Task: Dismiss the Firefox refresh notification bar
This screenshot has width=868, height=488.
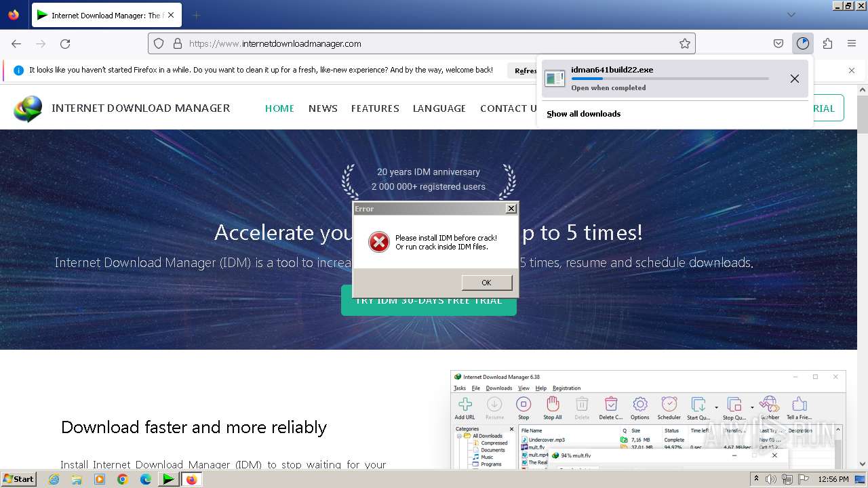Action: 852,70
